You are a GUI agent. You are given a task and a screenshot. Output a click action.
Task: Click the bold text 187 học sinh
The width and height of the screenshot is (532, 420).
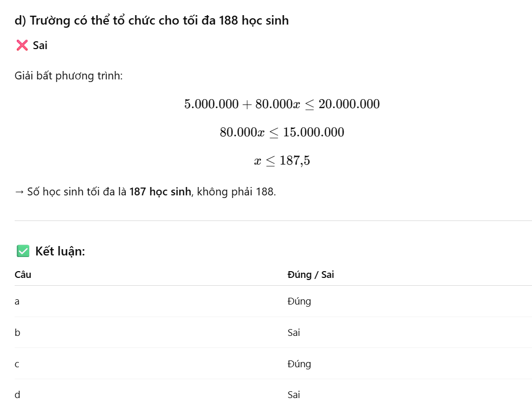[160, 192]
